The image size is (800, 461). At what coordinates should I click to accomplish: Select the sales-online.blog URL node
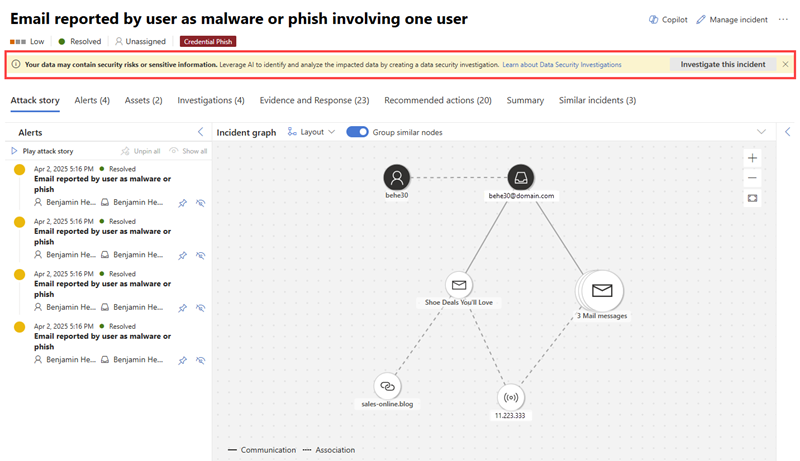[388, 386]
